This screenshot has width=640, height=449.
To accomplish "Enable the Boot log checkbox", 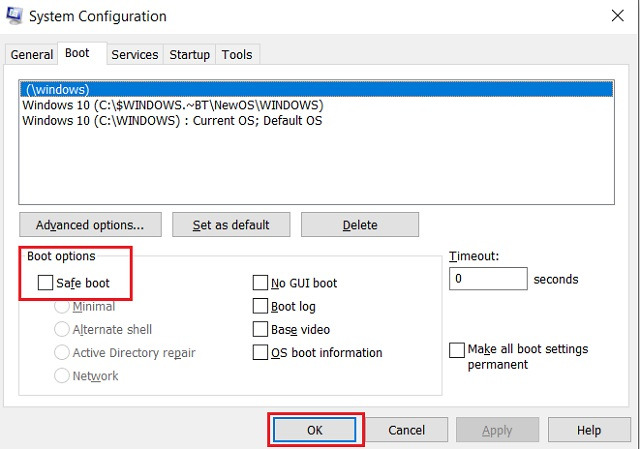I will point(260,306).
